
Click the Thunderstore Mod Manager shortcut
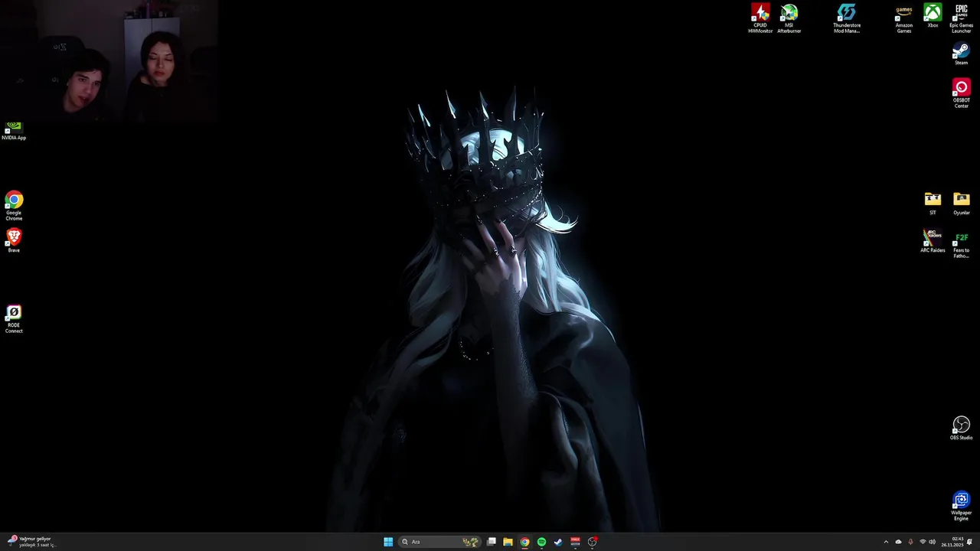[847, 18]
